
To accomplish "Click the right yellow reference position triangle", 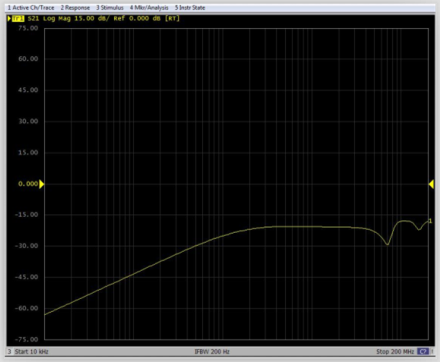I will click(x=431, y=184).
